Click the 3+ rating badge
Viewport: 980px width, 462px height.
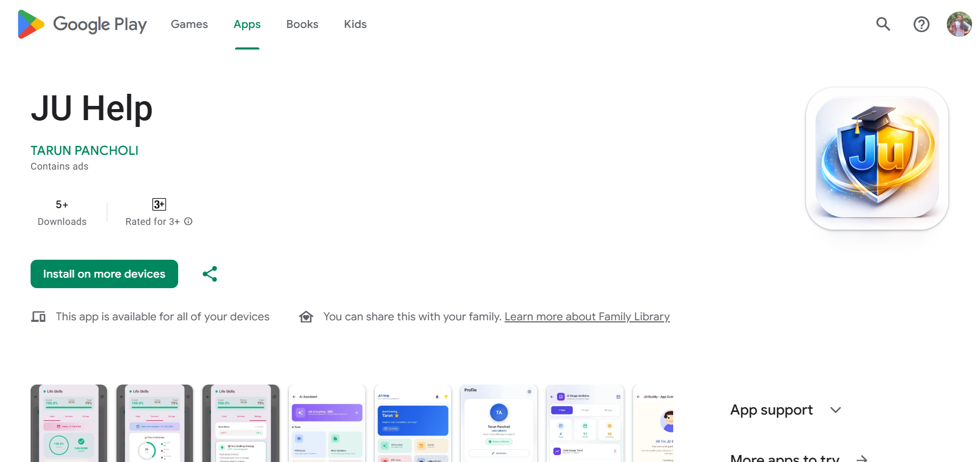coord(159,204)
